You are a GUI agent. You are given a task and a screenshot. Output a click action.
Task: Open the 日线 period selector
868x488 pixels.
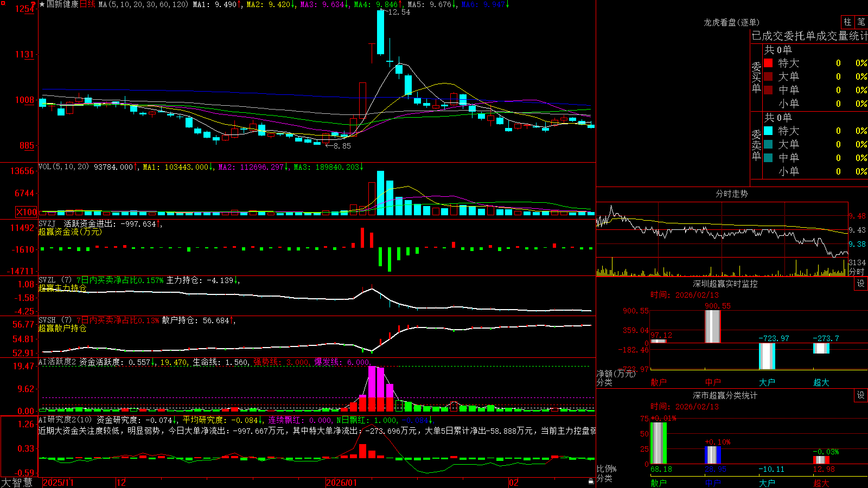click(87, 4)
